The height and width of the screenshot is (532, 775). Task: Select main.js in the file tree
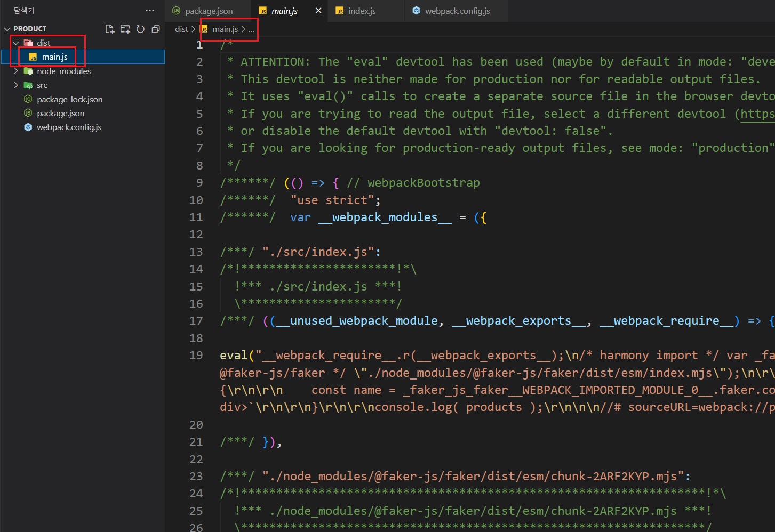[83, 57]
